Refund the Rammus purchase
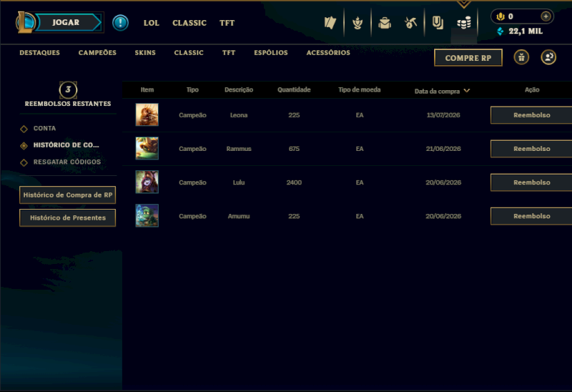 point(531,149)
